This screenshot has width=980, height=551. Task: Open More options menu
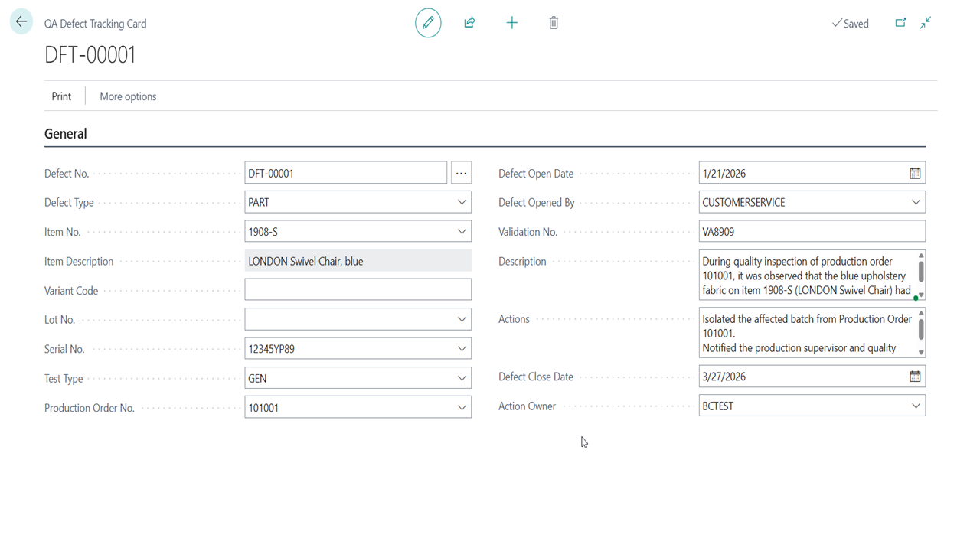(128, 96)
